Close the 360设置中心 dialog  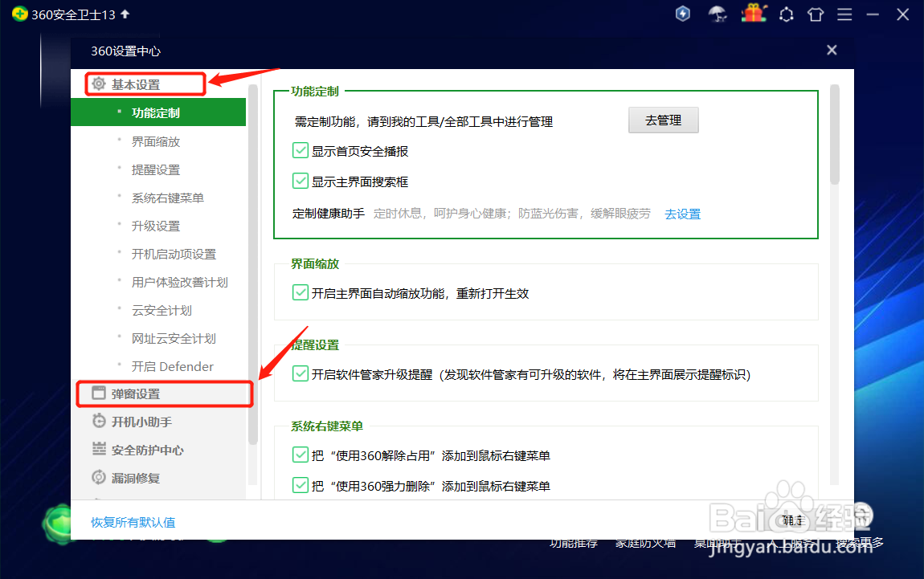(x=832, y=50)
